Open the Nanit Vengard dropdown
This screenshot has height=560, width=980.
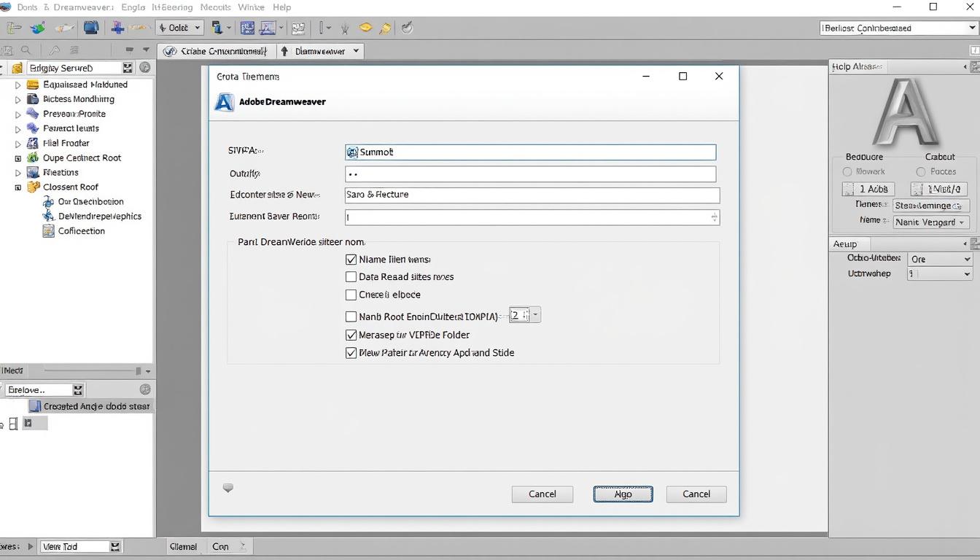click(x=930, y=222)
